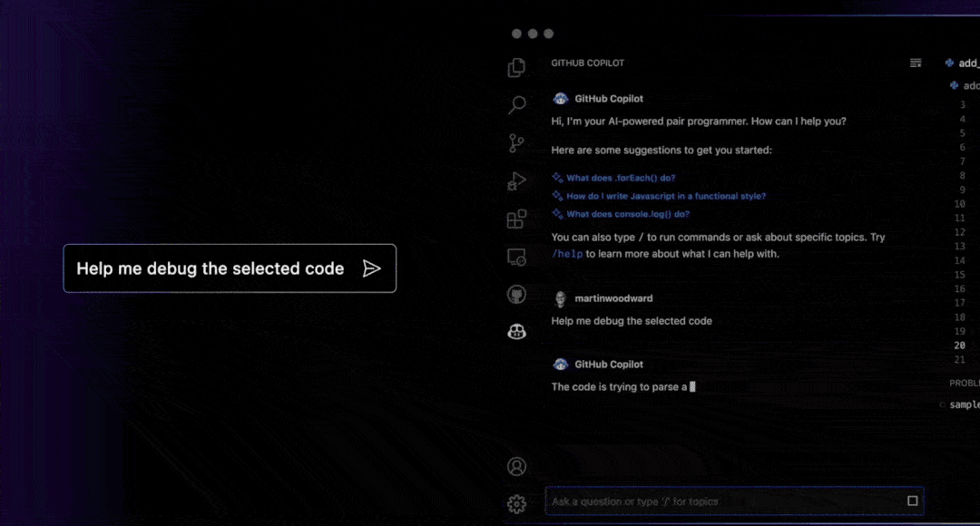980x526 pixels.
Task: Open the Problems panel tab
Action: pos(965,383)
